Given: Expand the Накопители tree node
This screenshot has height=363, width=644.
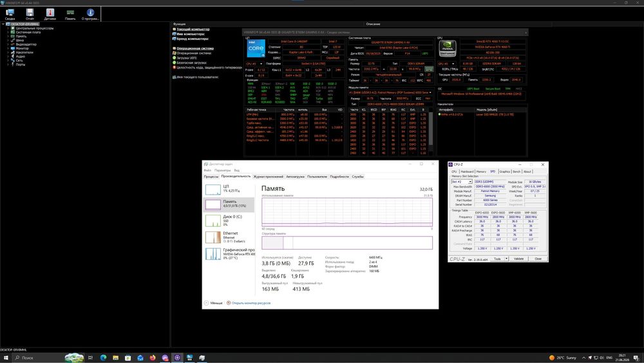Looking at the screenshot, I should point(8,52).
